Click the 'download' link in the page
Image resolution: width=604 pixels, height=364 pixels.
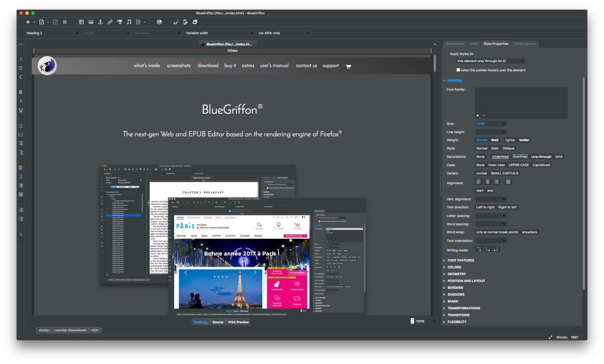click(208, 65)
